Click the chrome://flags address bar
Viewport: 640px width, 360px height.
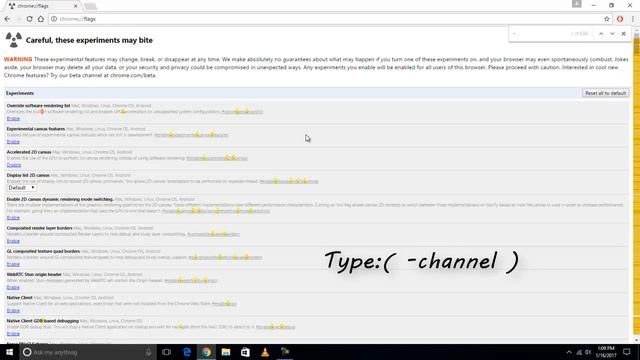(x=327, y=19)
